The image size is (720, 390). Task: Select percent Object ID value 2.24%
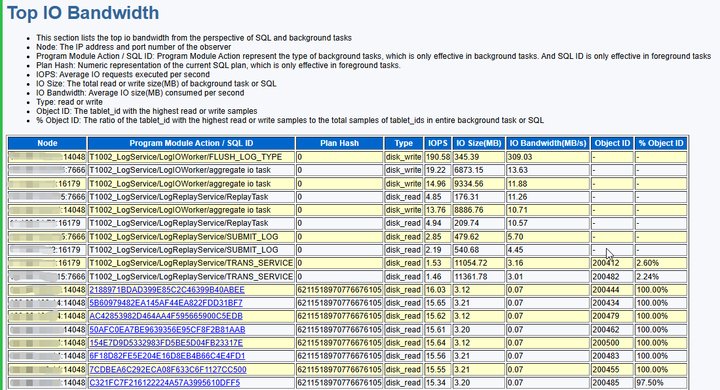point(647,277)
